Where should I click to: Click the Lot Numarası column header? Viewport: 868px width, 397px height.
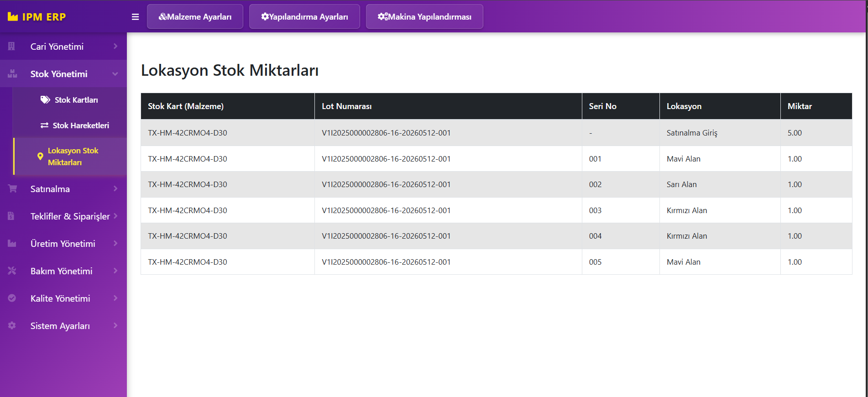(448, 106)
